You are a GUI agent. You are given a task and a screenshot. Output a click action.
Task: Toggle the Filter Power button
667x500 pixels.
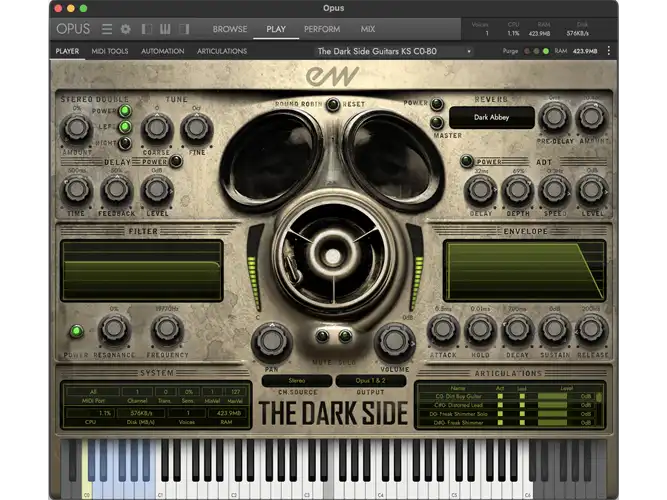click(77, 331)
